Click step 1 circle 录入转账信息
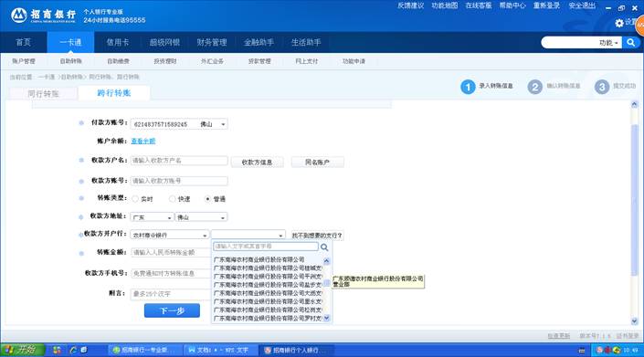The height and width of the screenshot is (357, 644). pyautogui.click(x=468, y=87)
